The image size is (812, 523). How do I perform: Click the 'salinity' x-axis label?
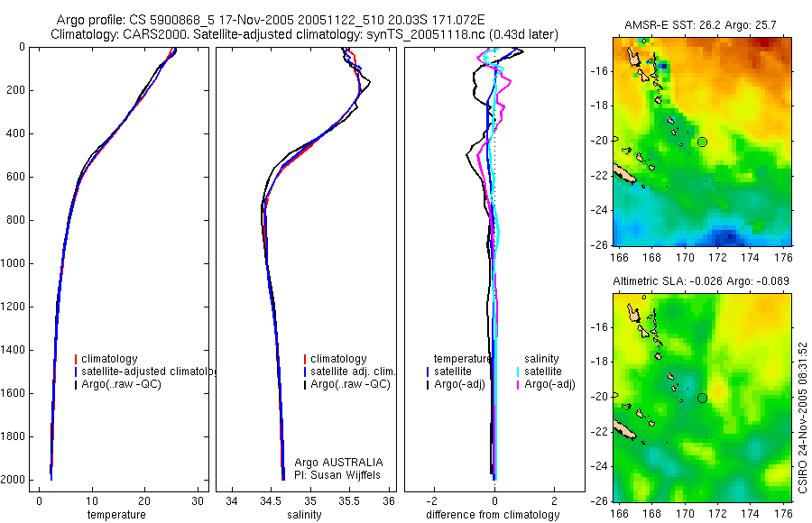[x=305, y=515]
